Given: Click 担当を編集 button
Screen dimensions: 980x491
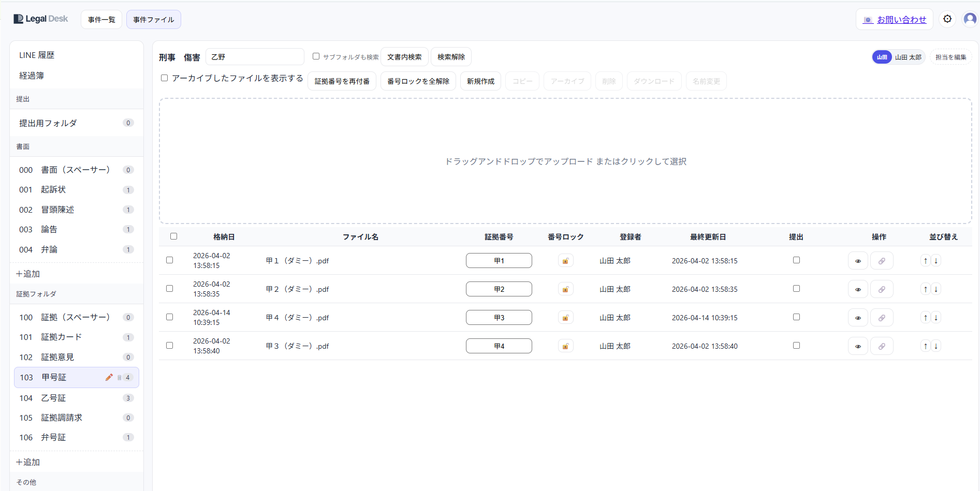Looking at the screenshot, I should 950,57.
